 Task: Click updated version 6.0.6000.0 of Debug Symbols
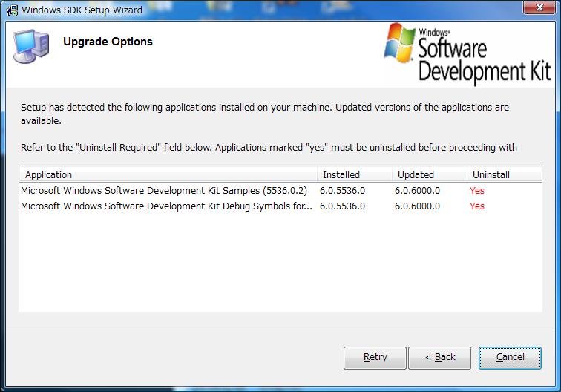tap(417, 206)
